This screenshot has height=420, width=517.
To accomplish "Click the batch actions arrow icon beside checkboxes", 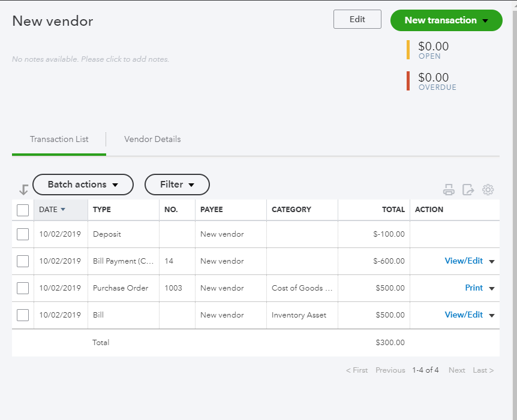I will [x=23, y=190].
